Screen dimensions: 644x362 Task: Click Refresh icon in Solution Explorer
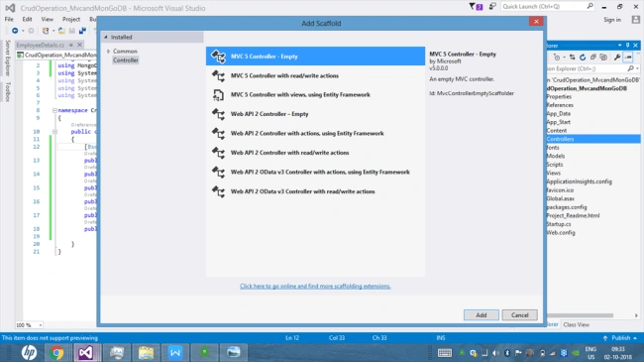point(583,58)
